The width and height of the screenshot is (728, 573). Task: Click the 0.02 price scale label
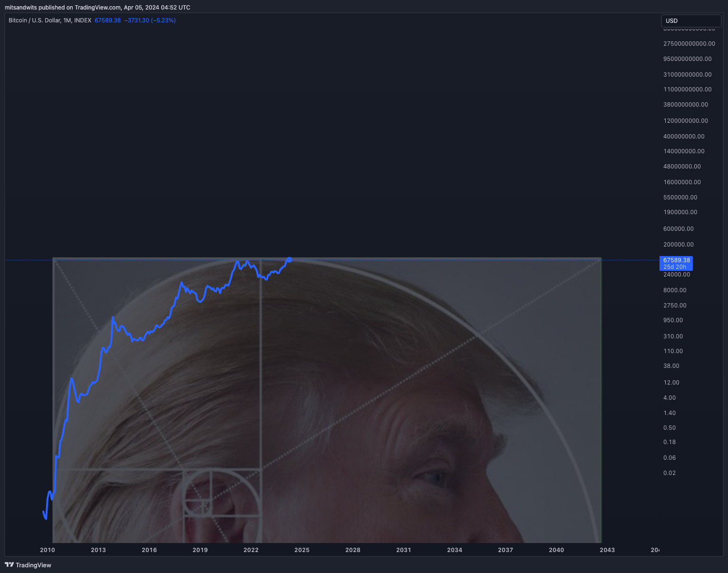point(670,473)
